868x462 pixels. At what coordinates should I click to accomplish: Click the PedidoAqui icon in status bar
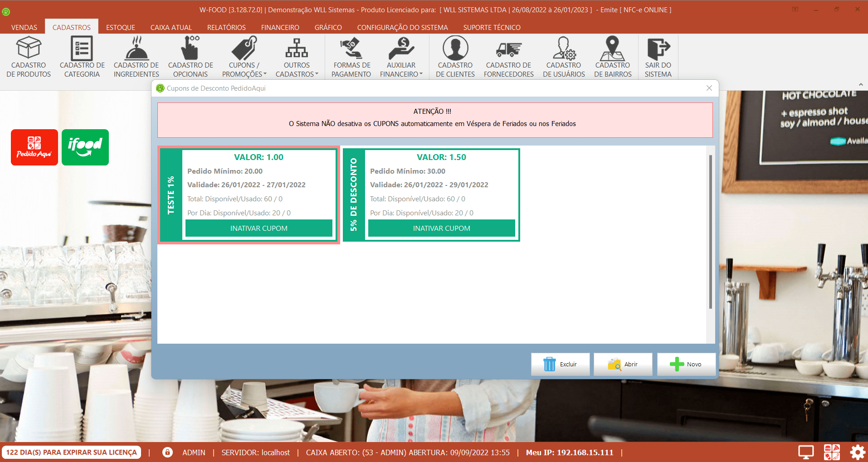832,452
